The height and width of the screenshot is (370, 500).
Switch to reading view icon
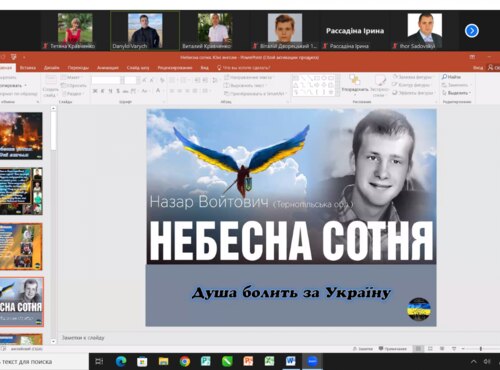(x=442, y=349)
